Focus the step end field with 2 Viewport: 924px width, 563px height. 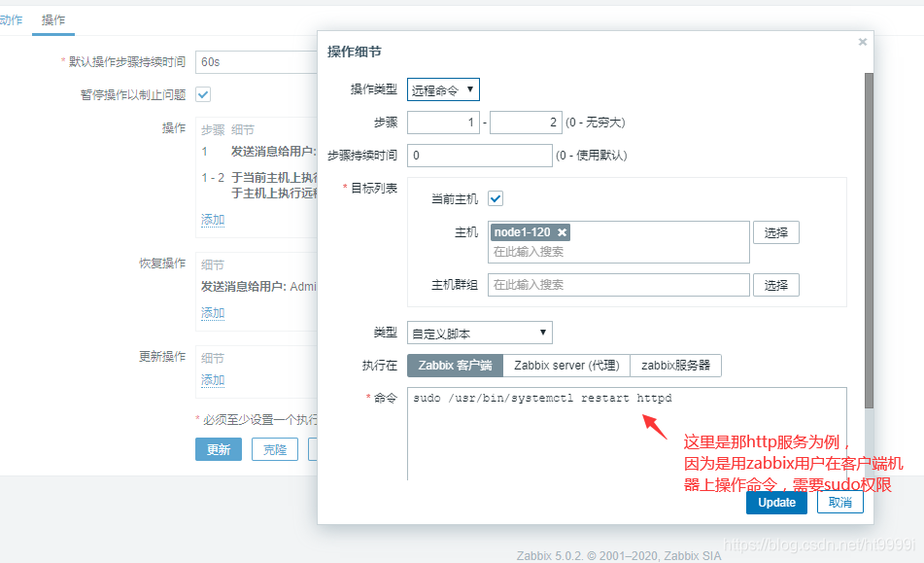(526, 123)
